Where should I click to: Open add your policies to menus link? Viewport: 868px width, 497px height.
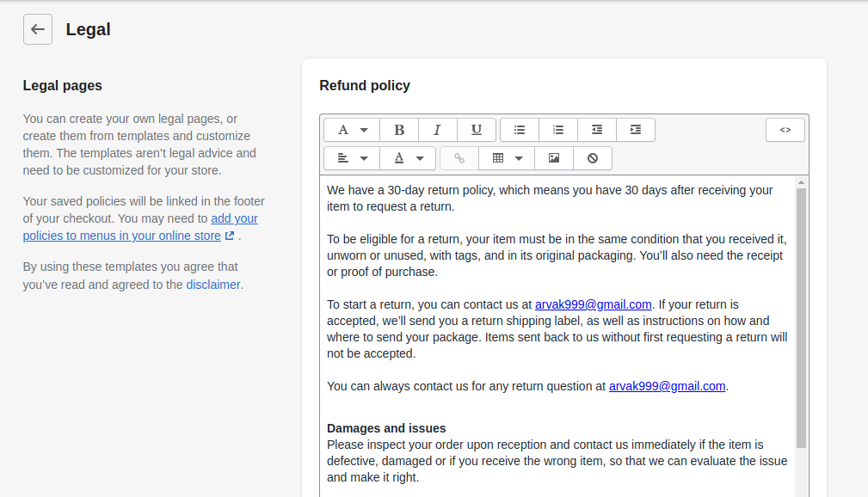pos(140,227)
